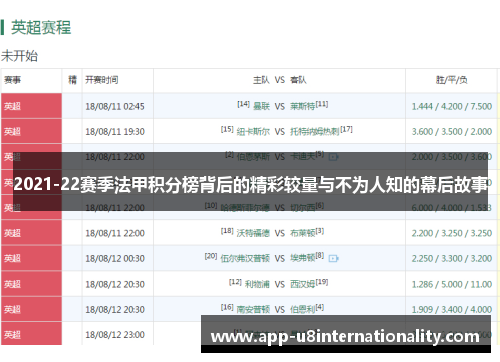500x362 pixels.
Task: Open the 沃特福德 team link
Action: (x=253, y=233)
